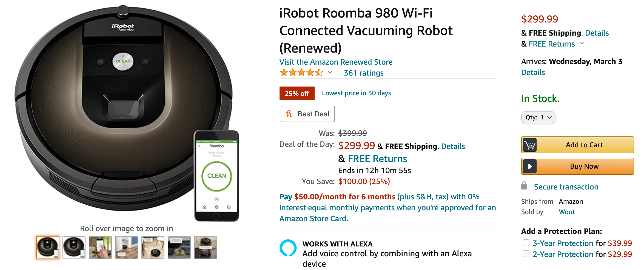Click the Honey Best Deal icon
Image resolution: width=644 pixels, height=270 pixels.
pos(289,114)
